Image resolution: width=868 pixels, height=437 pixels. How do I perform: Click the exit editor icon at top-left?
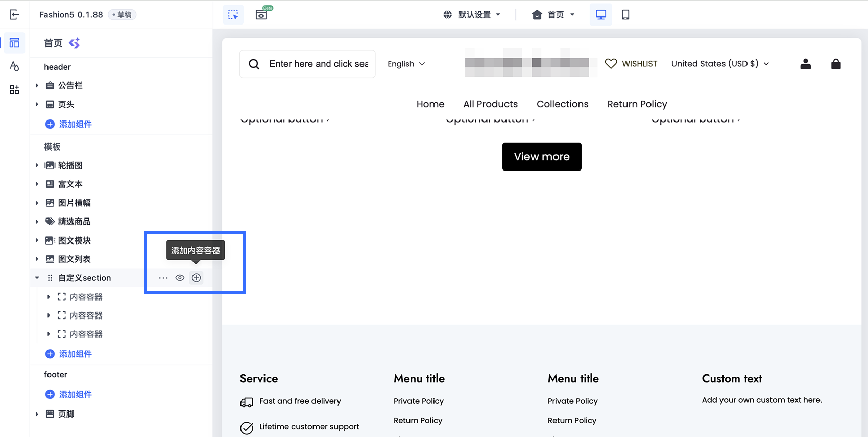click(14, 15)
